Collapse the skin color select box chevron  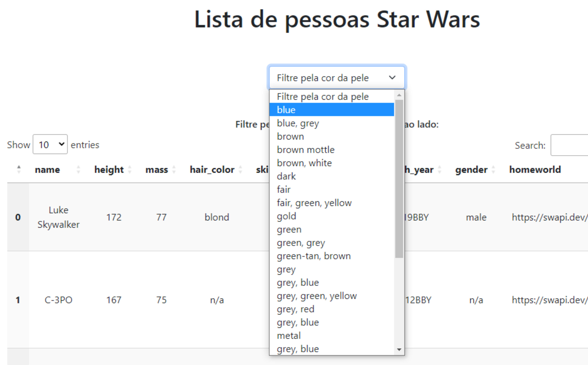point(392,77)
